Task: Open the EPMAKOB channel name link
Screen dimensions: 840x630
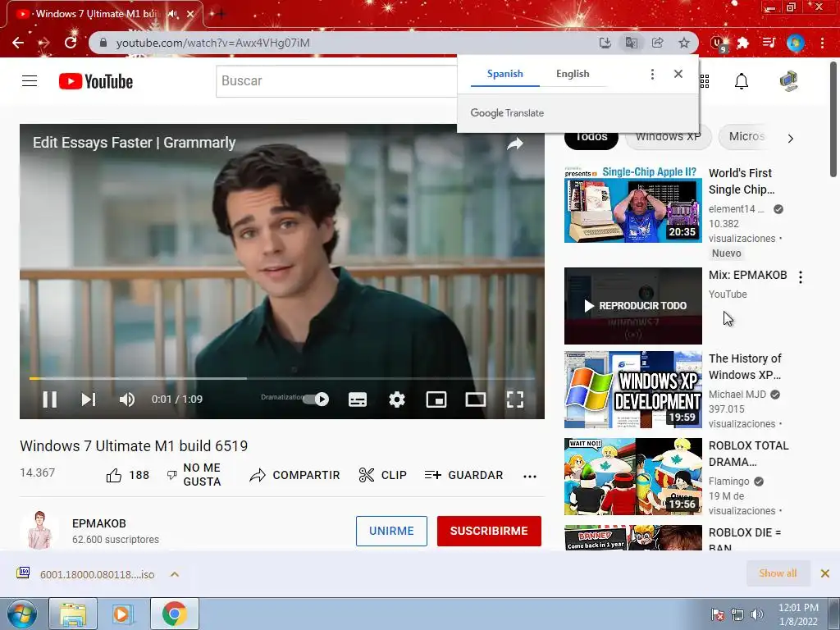Action: pos(99,523)
